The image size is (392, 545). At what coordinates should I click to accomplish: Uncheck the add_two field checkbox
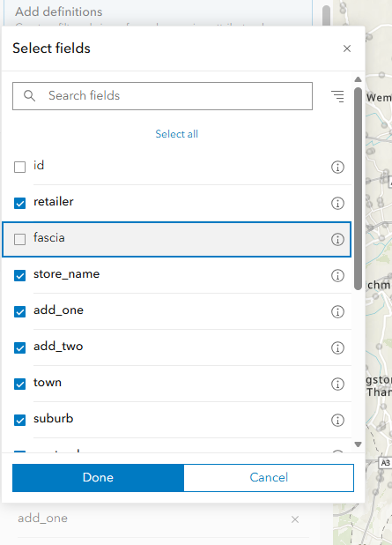19,347
